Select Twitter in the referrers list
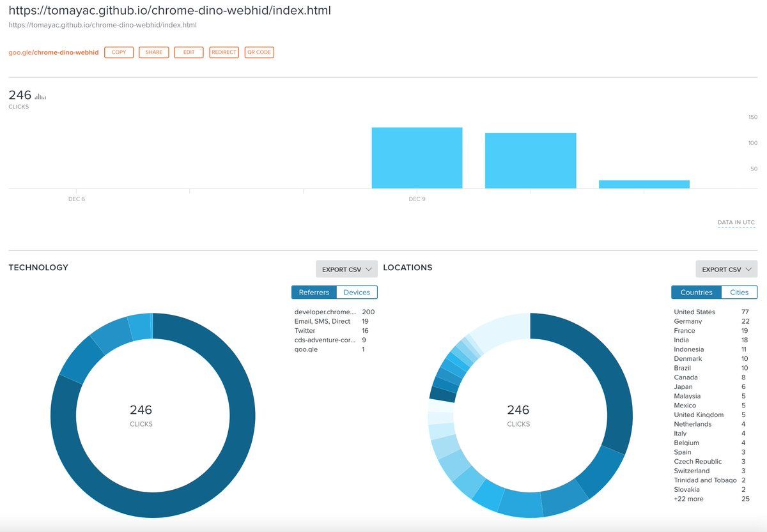Image resolution: width=767 pixels, height=532 pixels. tap(305, 331)
